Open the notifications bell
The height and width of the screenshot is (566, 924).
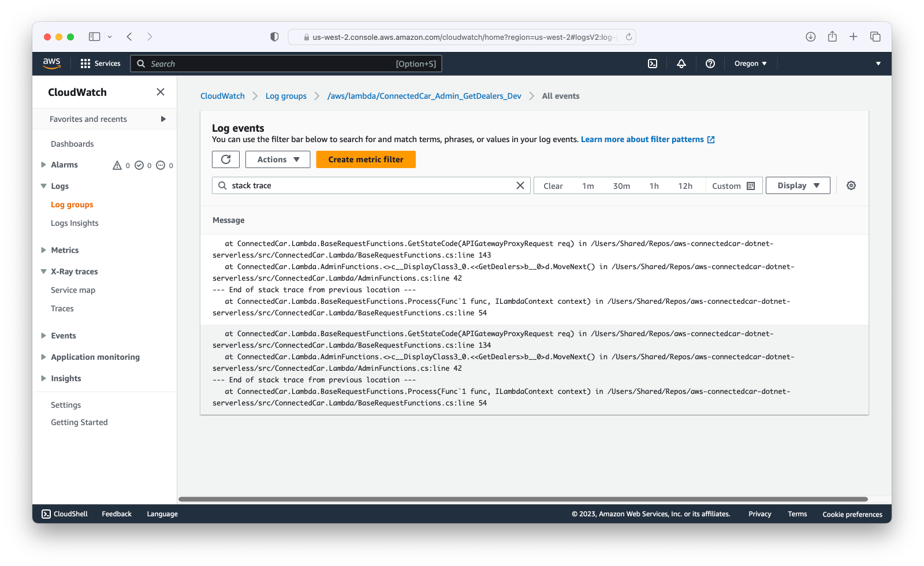pyautogui.click(x=681, y=64)
